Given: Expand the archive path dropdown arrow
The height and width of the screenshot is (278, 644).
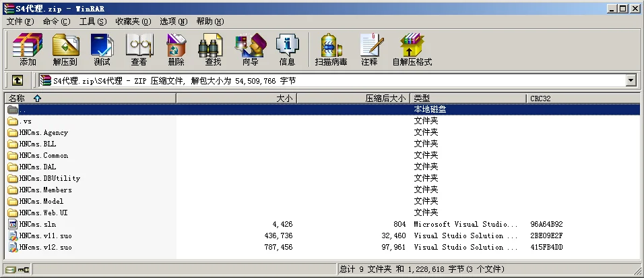Looking at the screenshot, I should pyautogui.click(x=631, y=81).
